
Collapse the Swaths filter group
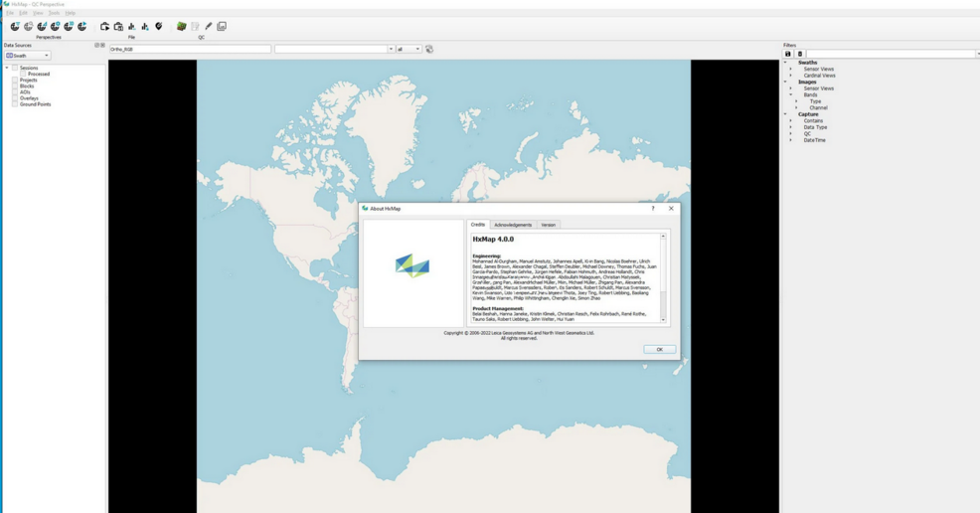(x=785, y=63)
